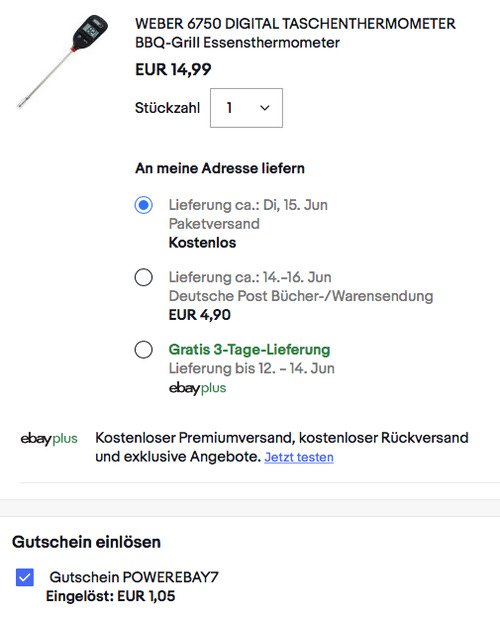Image resolution: width=500 pixels, height=619 pixels.
Task: Follow the Jetzt testen link
Action: (299, 457)
